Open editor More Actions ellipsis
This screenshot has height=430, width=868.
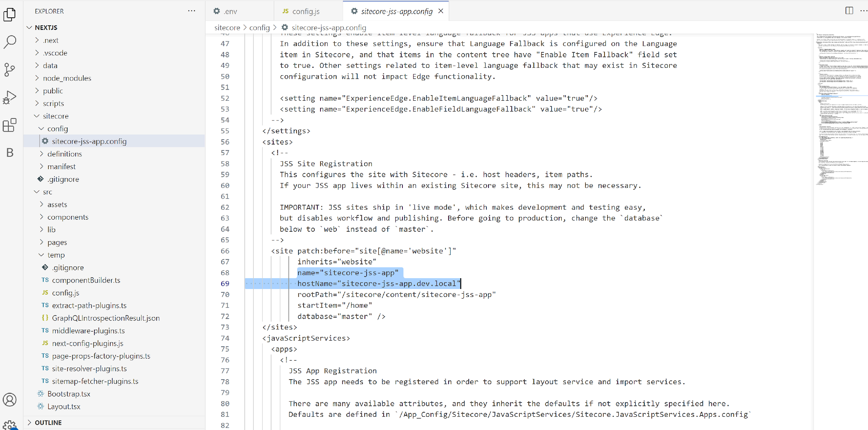pos(864,11)
